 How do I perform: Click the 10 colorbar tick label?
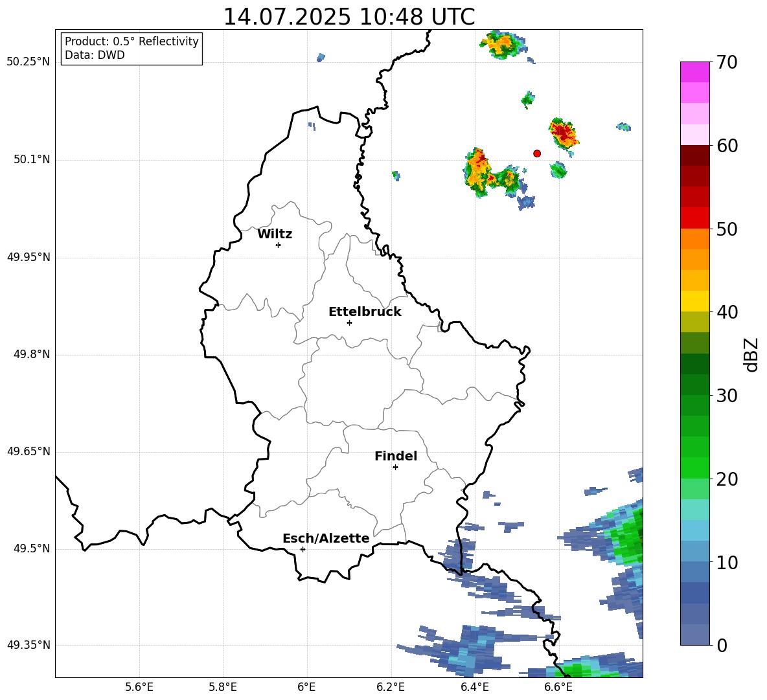pos(727,562)
